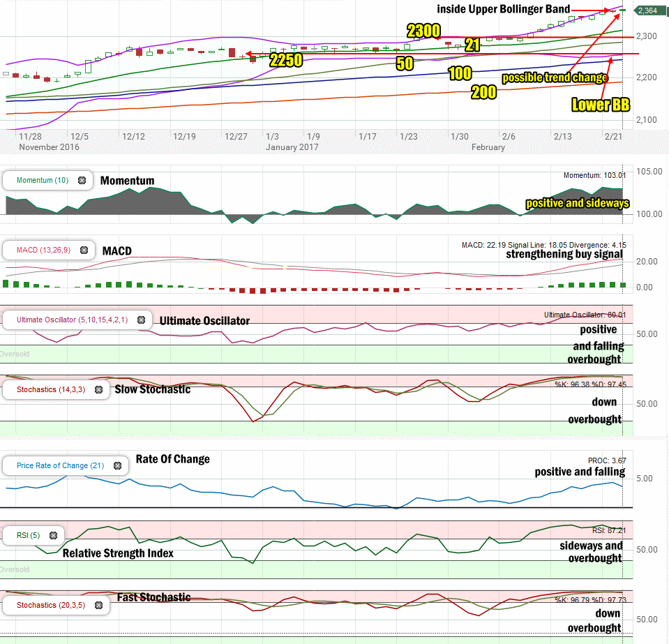Remove the Momentum (10) indicator
This screenshot has width=669, height=644.
(82, 181)
